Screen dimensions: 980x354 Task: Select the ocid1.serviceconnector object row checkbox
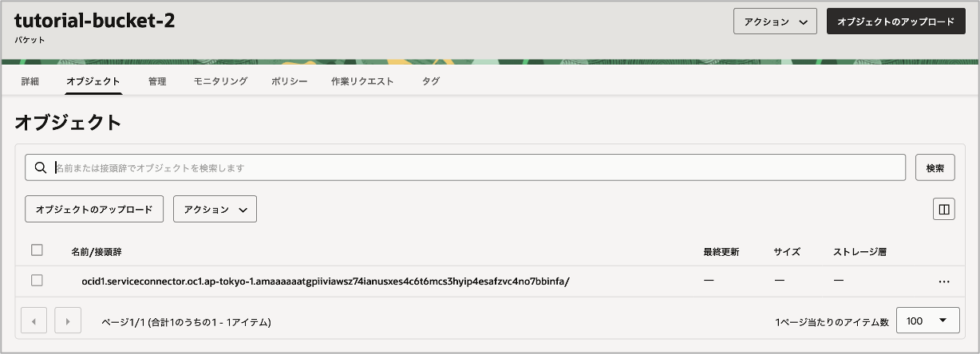(x=37, y=281)
